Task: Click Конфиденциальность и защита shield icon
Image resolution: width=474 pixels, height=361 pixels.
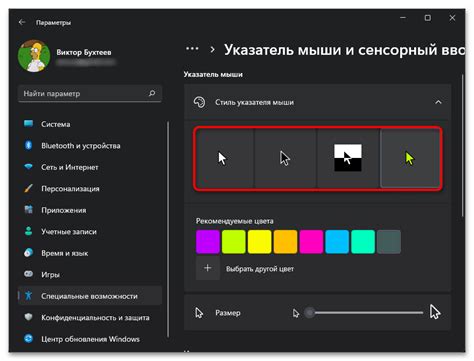Action: (x=29, y=317)
